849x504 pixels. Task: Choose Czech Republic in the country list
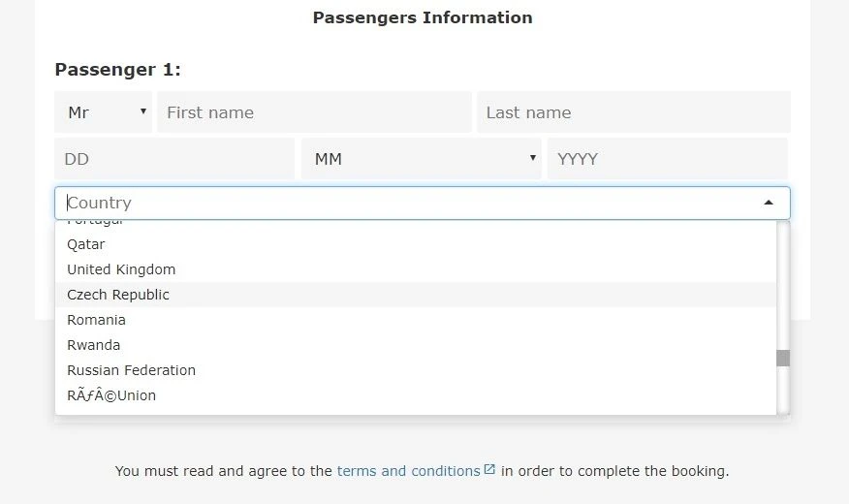[x=416, y=295]
